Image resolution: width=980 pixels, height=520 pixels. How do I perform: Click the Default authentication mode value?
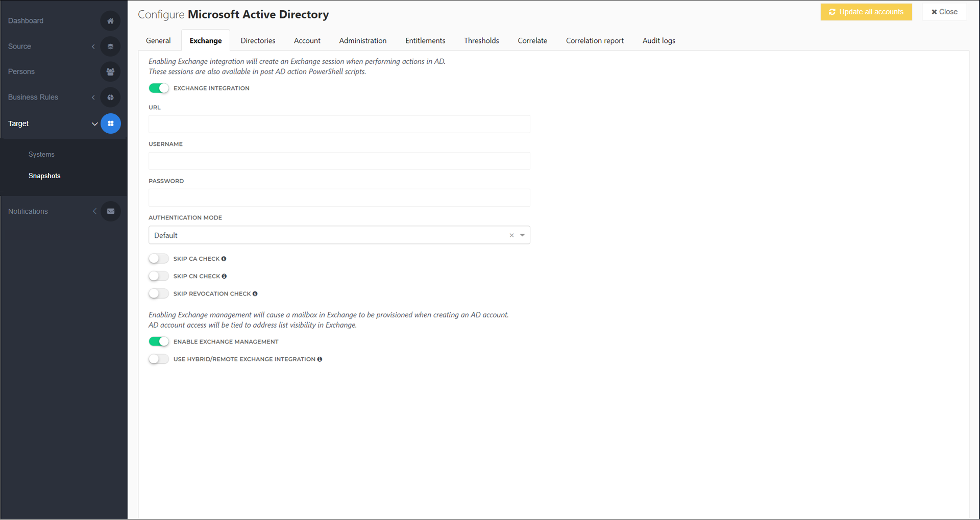click(166, 235)
